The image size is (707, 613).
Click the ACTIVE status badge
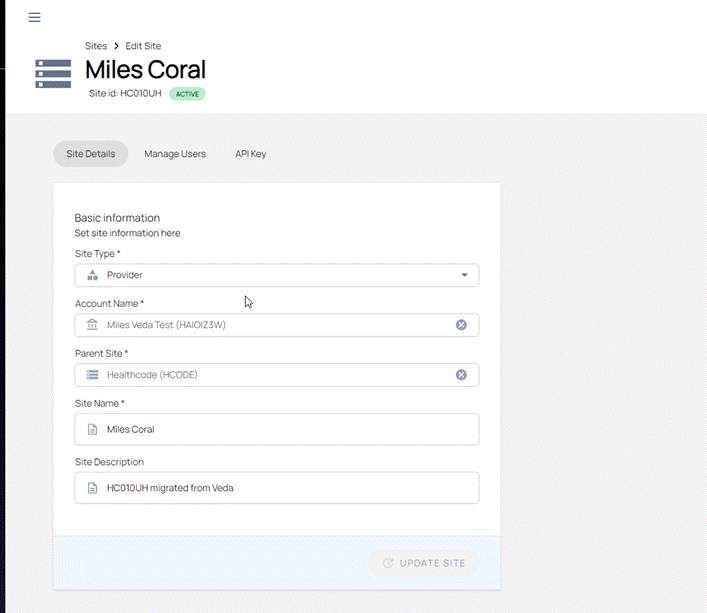[187, 94]
